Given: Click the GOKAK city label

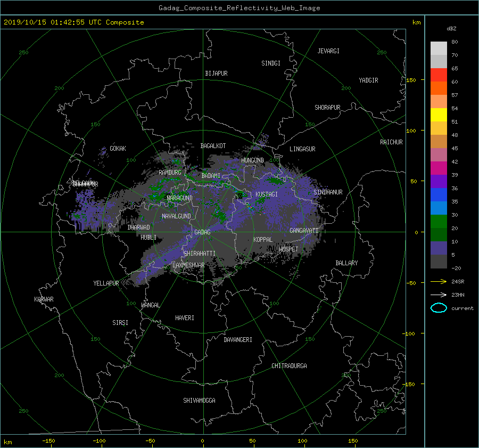Looking at the screenshot, I should click(118, 148).
